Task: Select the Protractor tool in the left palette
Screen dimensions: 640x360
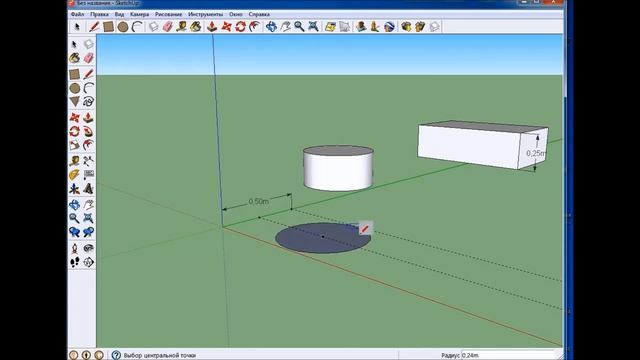Action: tap(74, 175)
